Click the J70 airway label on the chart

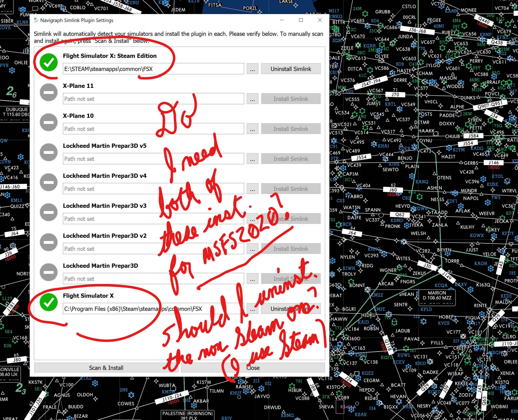(395, 95)
